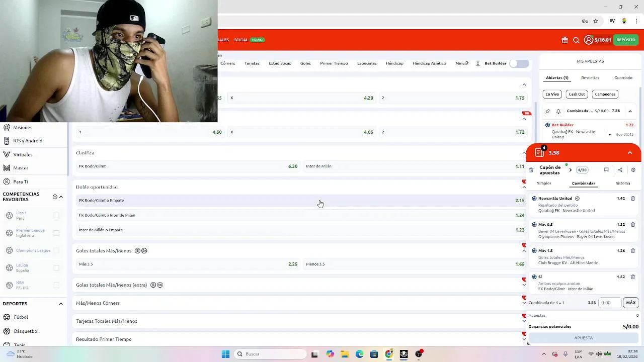Check the Champions League checkbox
The height and width of the screenshot is (362, 644).
pyautogui.click(x=56, y=250)
